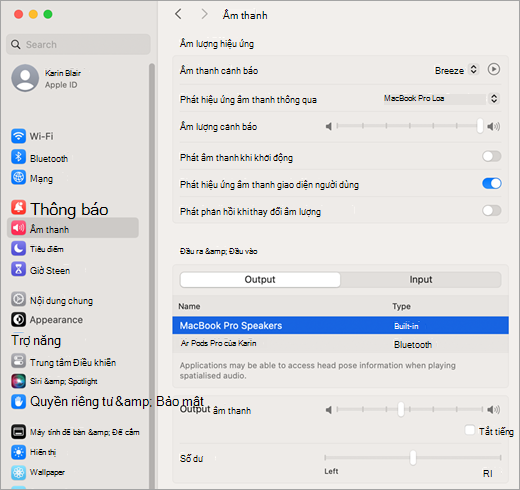Open the Bluetooth sidebar icon
This screenshot has width=520, height=490.
(18, 157)
